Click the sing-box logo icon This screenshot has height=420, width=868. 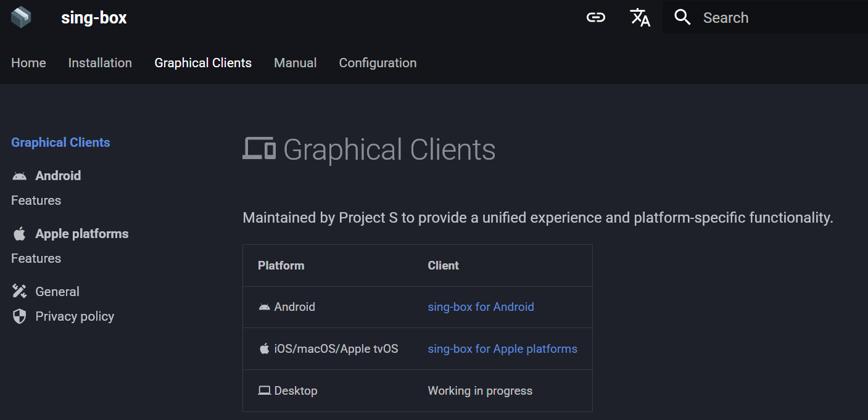[x=21, y=17]
